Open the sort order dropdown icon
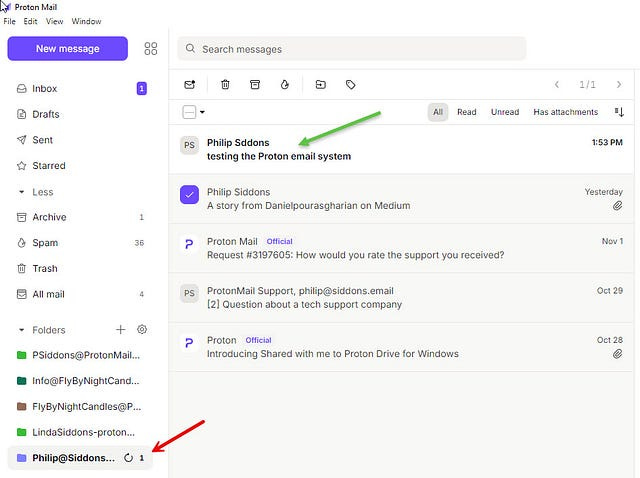The image size is (640, 478). (x=619, y=112)
